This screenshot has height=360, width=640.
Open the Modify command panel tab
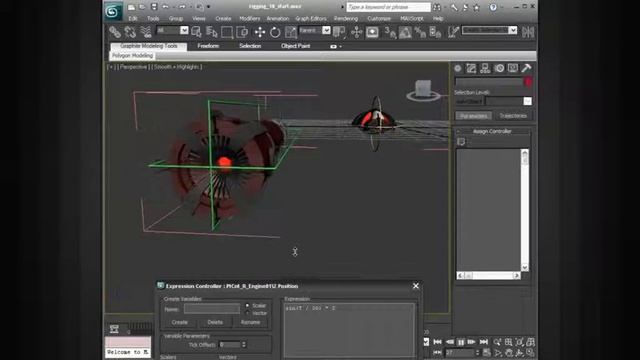pos(471,68)
